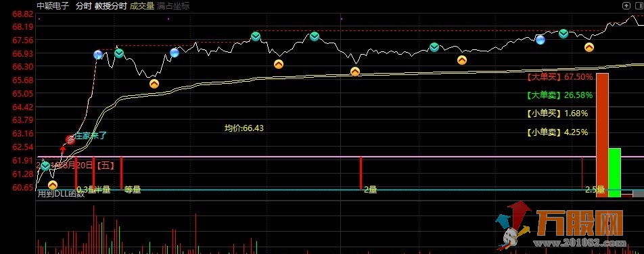Click the red 多 signal icon

click(71, 139)
